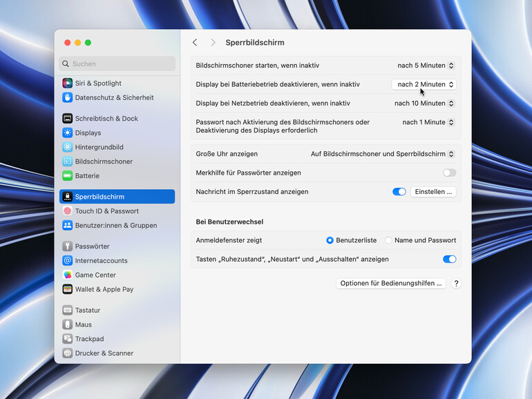Click the Einstellen … button
The height and width of the screenshot is (399, 532).
[433, 191]
